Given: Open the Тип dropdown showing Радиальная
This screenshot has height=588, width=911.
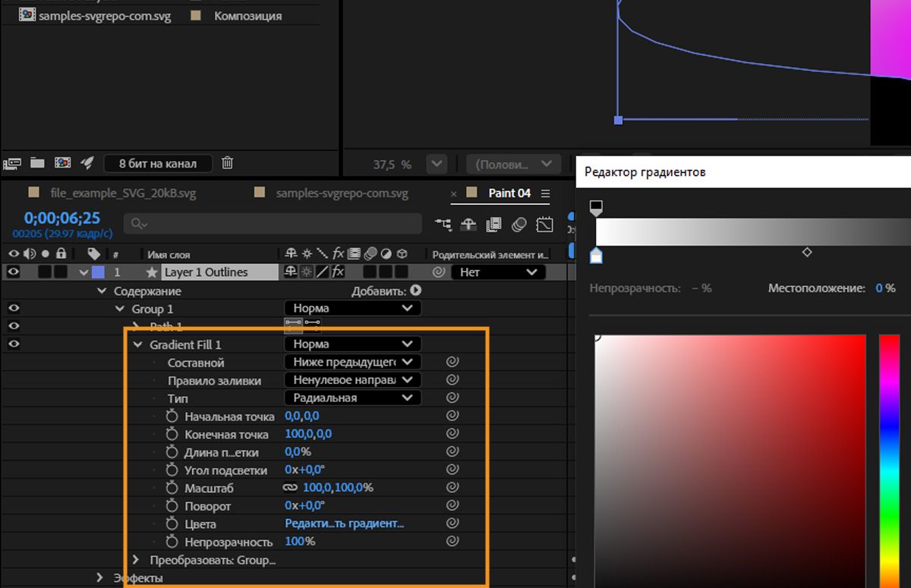Looking at the screenshot, I should pyautogui.click(x=352, y=398).
